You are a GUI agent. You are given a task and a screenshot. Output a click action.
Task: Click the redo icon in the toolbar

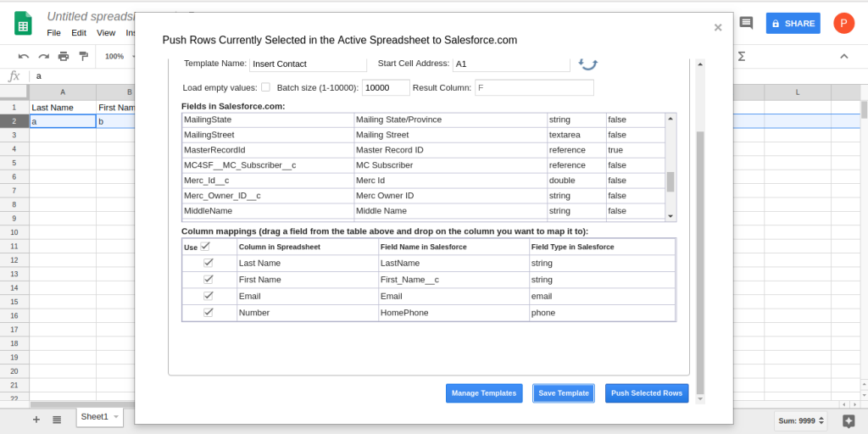(43, 56)
